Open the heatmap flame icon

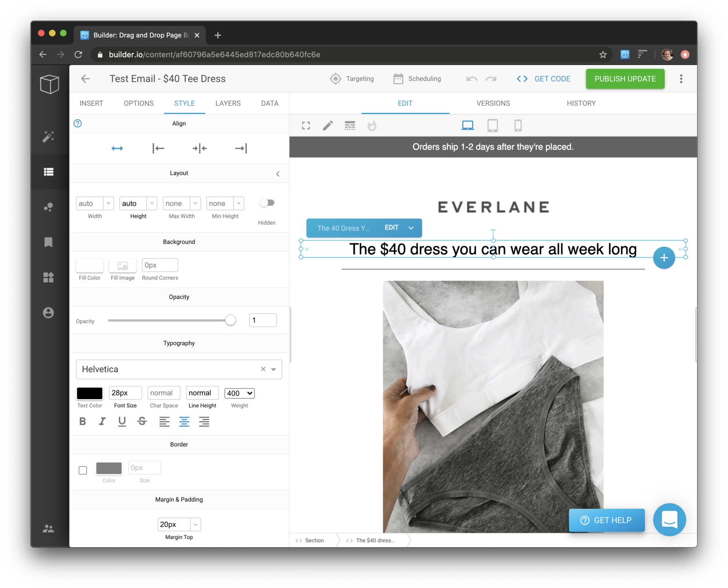point(372,125)
